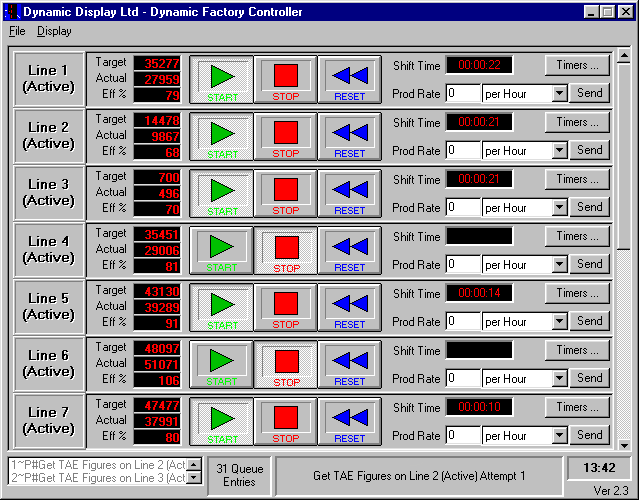Send the production rate for Line 5
Viewport: 639px width, 500px height.
[589, 322]
